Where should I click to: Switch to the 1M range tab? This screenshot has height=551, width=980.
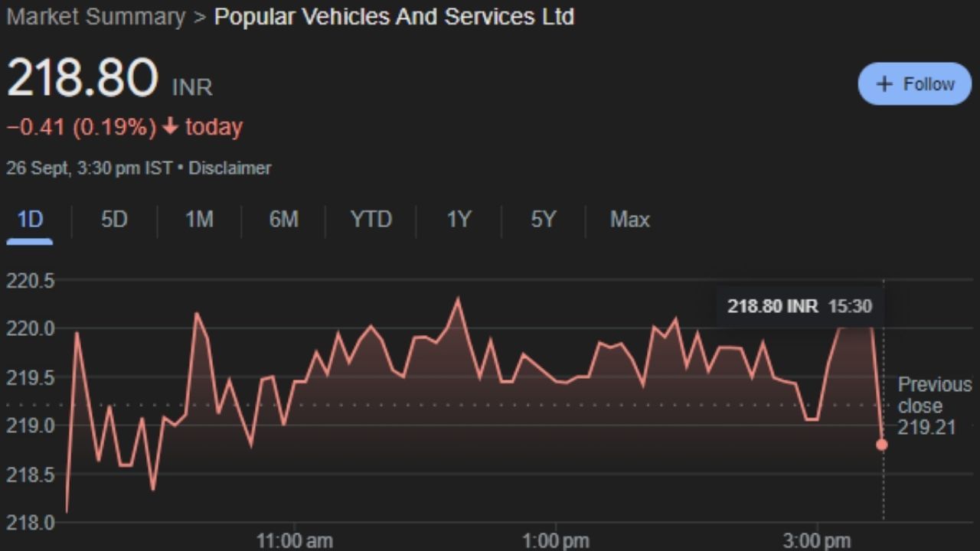point(199,220)
